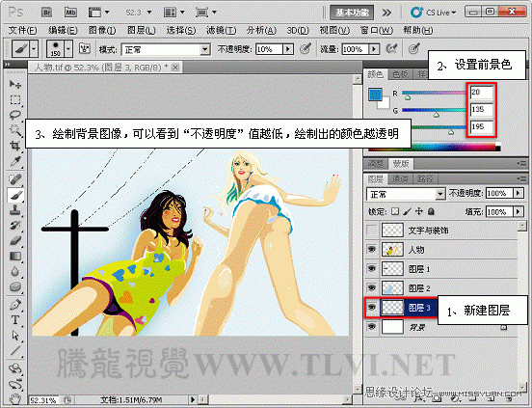Open the 文件(F) menu

coord(22,31)
